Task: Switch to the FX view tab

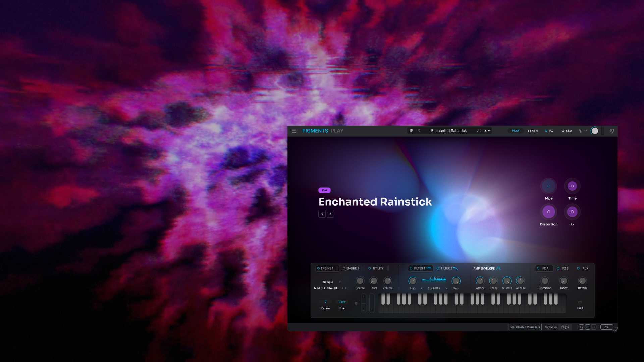Action: [x=551, y=131]
